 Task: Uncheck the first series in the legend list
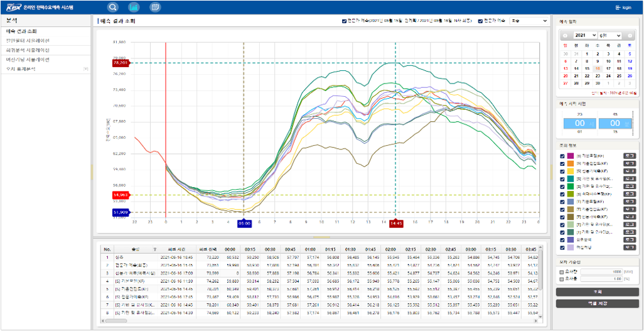click(562, 155)
